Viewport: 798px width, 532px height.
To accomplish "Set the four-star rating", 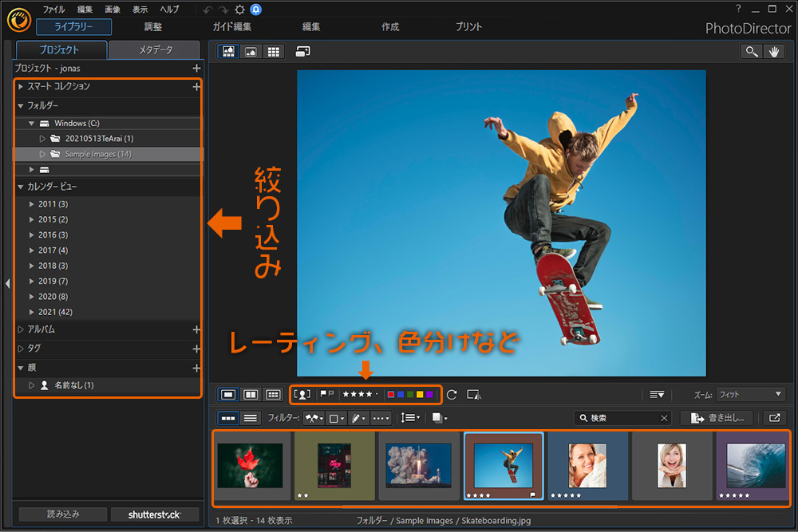I will pos(369,394).
